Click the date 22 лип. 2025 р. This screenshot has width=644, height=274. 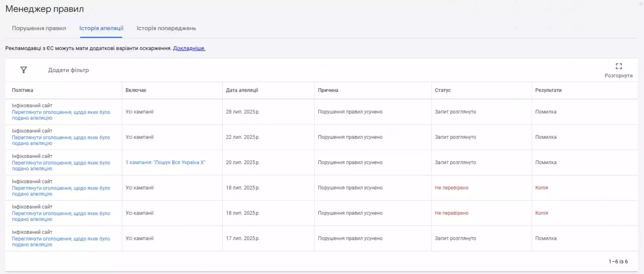click(243, 137)
